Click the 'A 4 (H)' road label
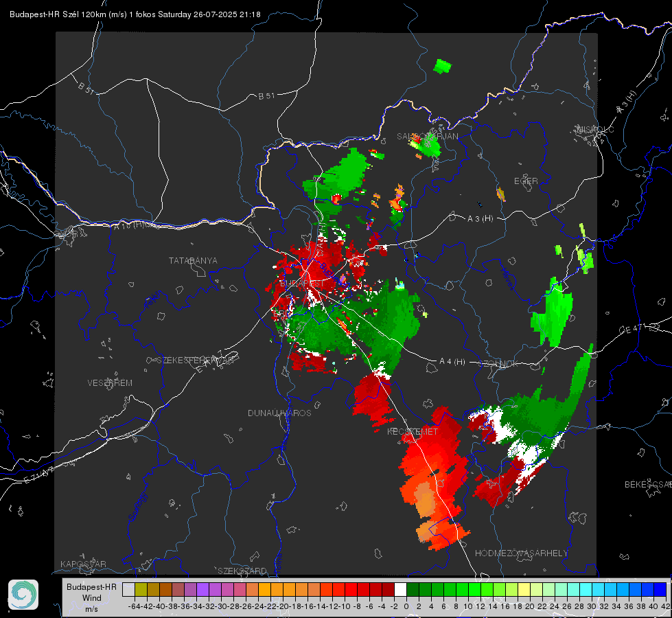Viewport: 672px width, 618px height. 452,362
